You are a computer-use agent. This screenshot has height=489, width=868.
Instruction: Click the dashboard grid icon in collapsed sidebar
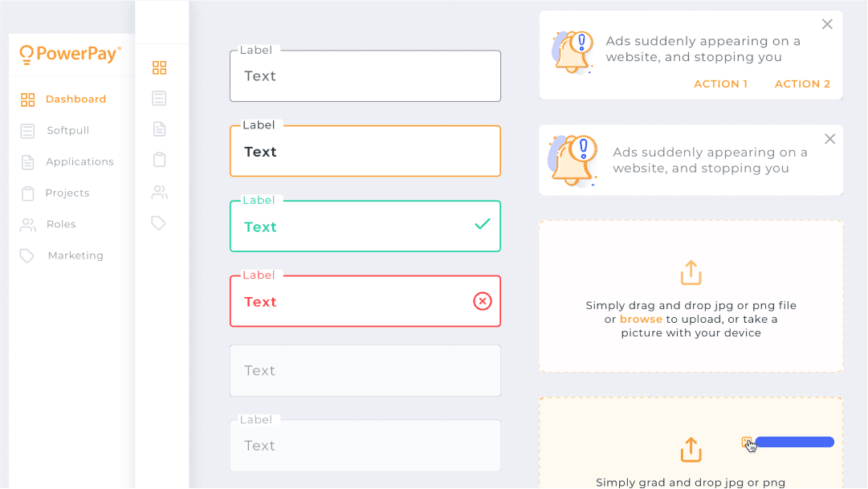click(x=160, y=67)
